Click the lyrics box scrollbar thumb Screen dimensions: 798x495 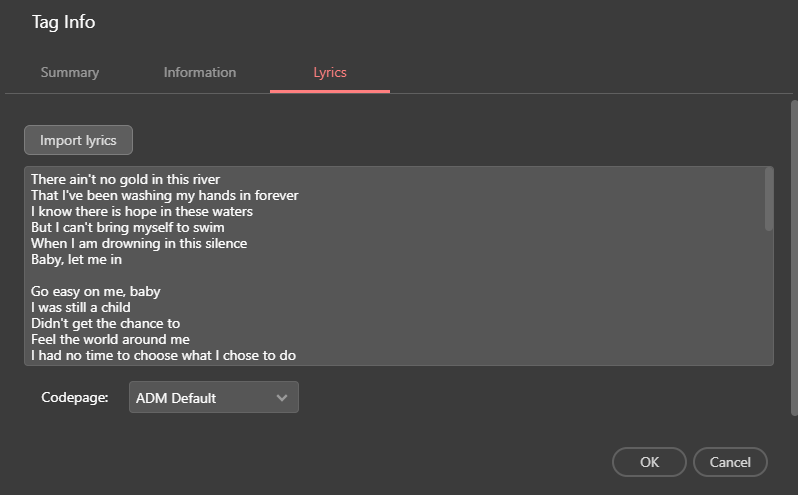pyautogui.click(x=768, y=198)
